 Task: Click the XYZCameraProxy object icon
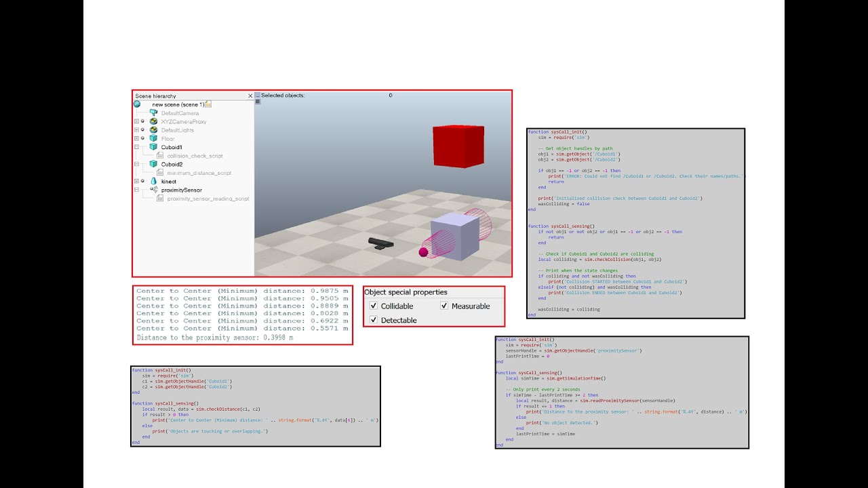[153, 121]
